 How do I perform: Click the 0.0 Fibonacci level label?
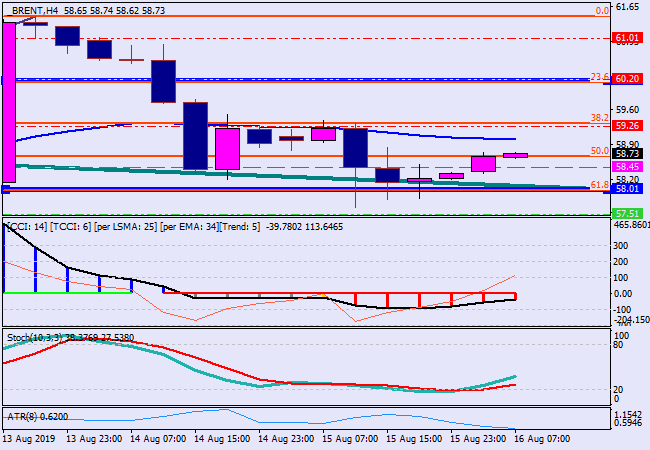pos(602,11)
